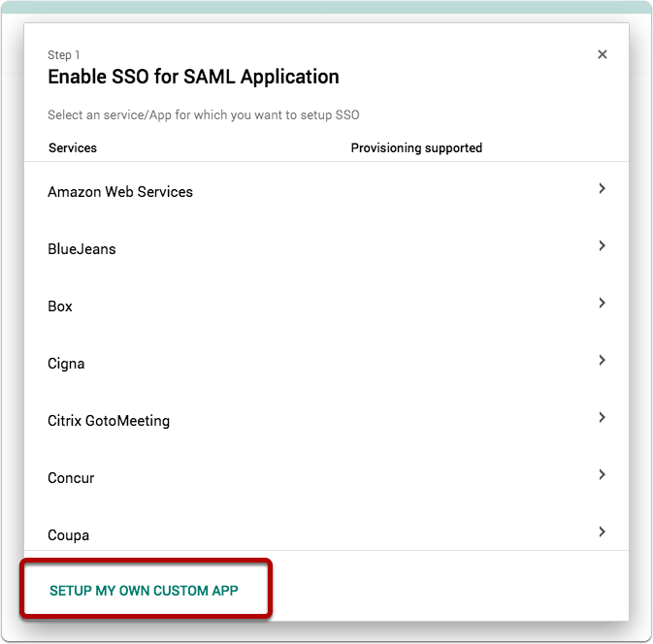Image resolution: width=653 pixels, height=644 pixels.
Task: Close the Enable SSO dialog
Action: [x=602, y=54]
